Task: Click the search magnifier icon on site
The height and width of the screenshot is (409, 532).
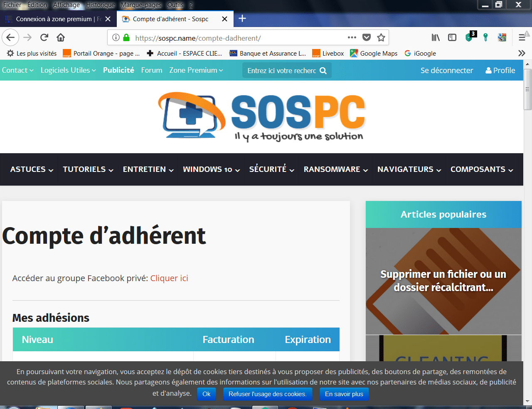Action: coord(323,71)
